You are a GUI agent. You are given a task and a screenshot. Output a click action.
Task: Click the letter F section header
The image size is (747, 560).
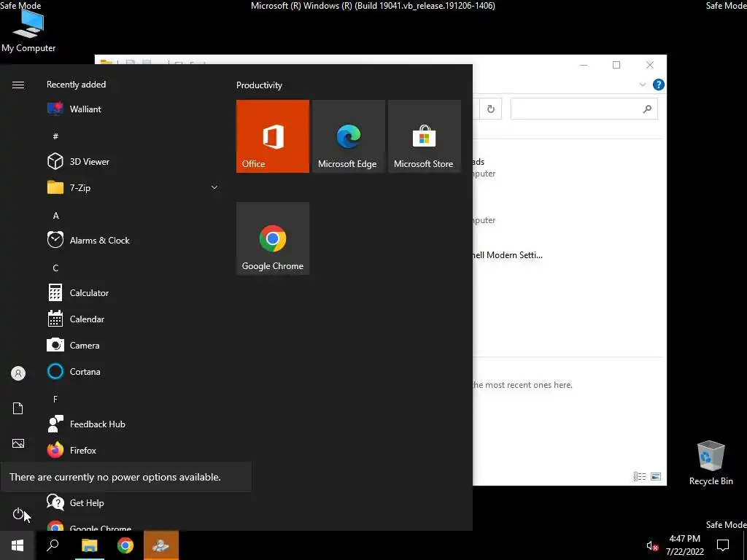[55, 399]
